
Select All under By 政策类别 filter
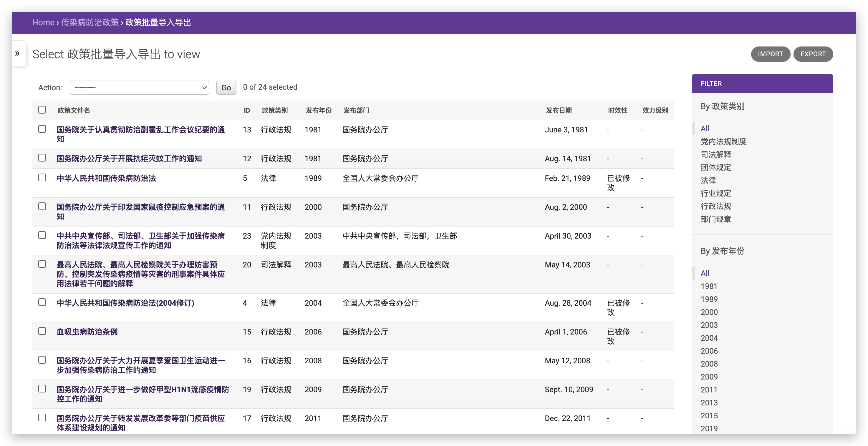coord(705,129)
